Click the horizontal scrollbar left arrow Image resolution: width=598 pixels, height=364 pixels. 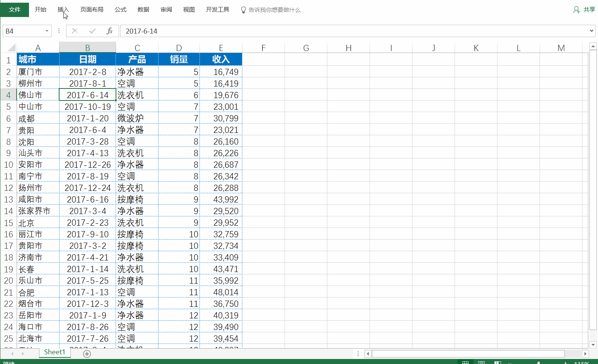[x=368, y=354]
